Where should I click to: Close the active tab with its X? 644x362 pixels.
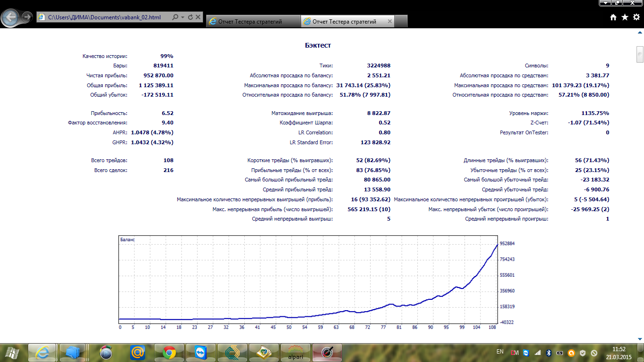[389, 21]
